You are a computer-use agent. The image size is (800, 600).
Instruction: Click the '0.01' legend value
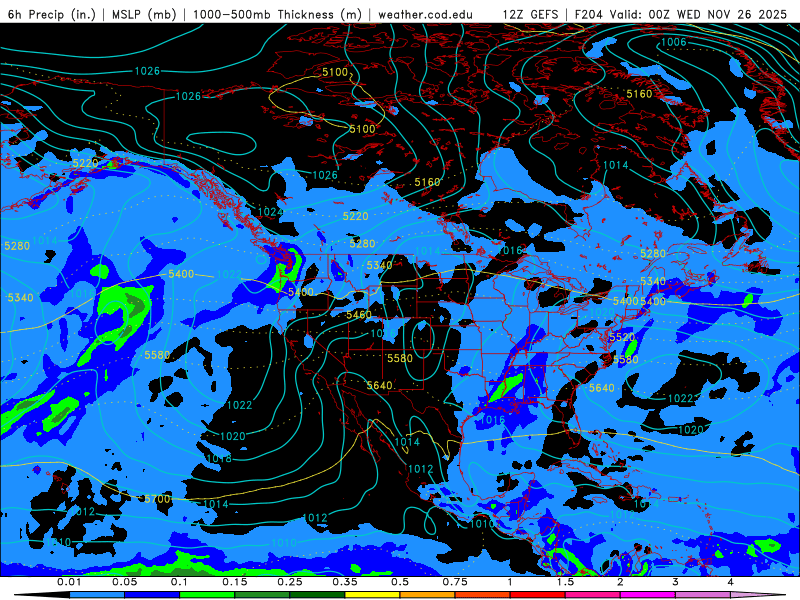[x=69, y=582]
